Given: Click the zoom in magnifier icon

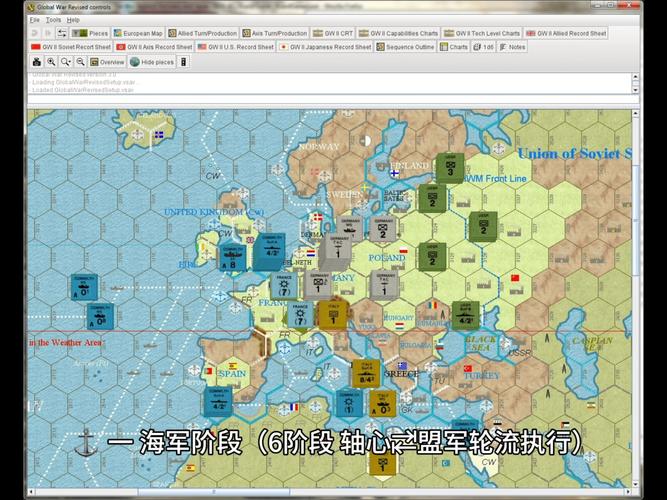Looking at the screenshot, I should pyautogui.click(x=51, y=62).
